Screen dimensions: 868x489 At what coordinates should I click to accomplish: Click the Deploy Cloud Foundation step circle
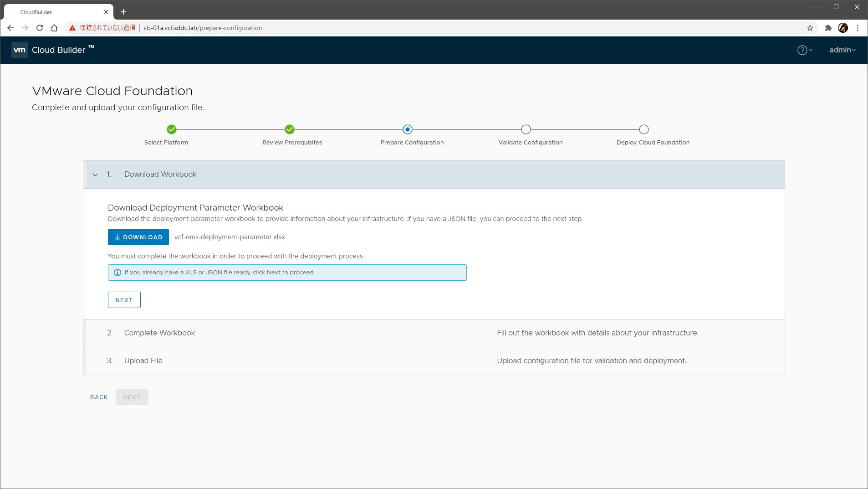[644, 129]
